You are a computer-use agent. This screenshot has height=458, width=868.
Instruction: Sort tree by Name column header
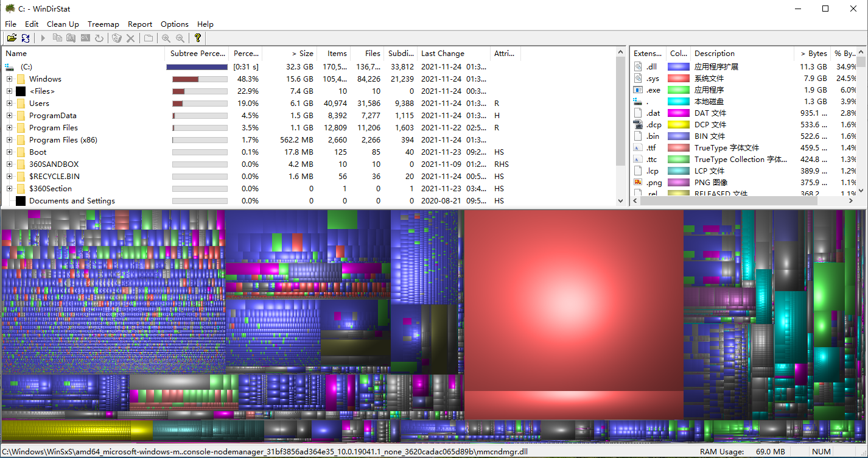[x=83, y=53]
